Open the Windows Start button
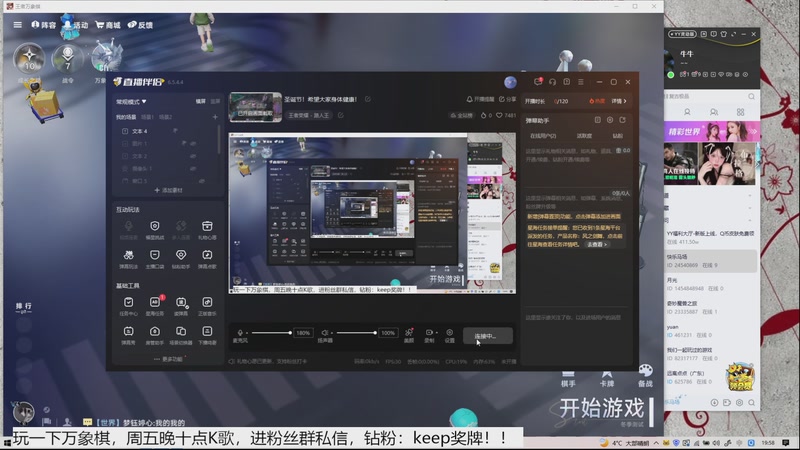800x450 pixels. tap(7, 443)
